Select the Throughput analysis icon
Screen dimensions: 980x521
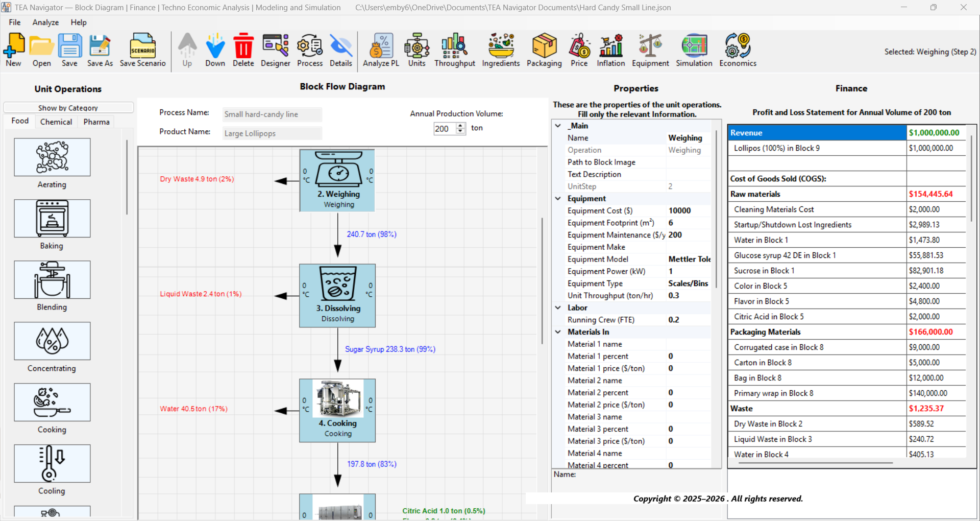(454, 50)
